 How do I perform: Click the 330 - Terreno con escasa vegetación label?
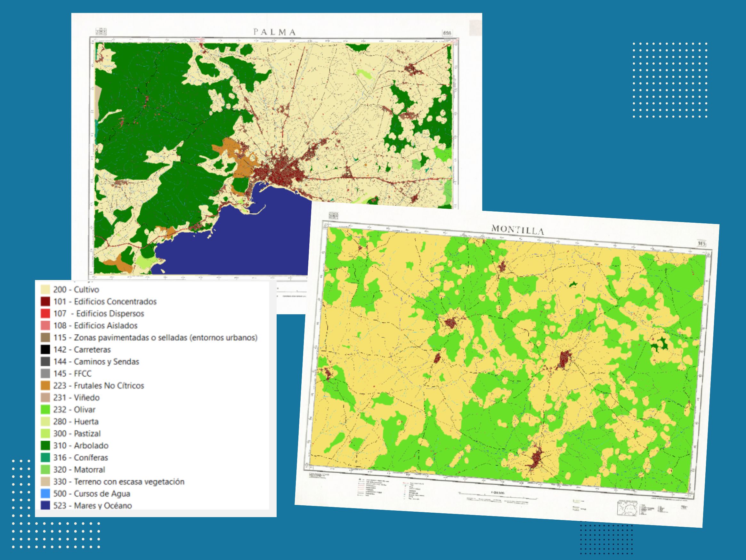tap(119, 482)
